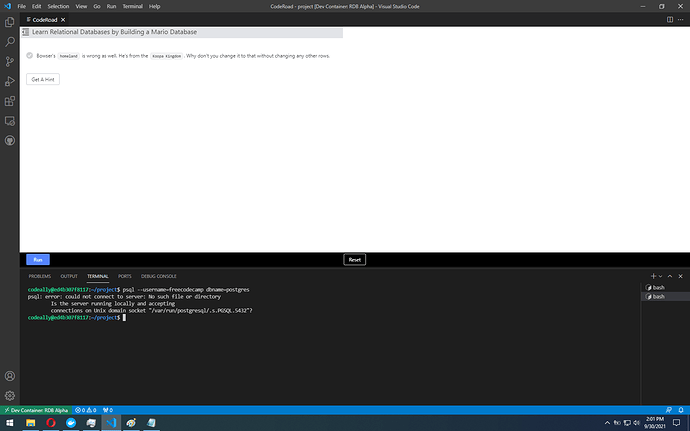Viewport: 690px width, 431px height.
Task: Select the second highlighted bash terminal
Action: (665, 296)
